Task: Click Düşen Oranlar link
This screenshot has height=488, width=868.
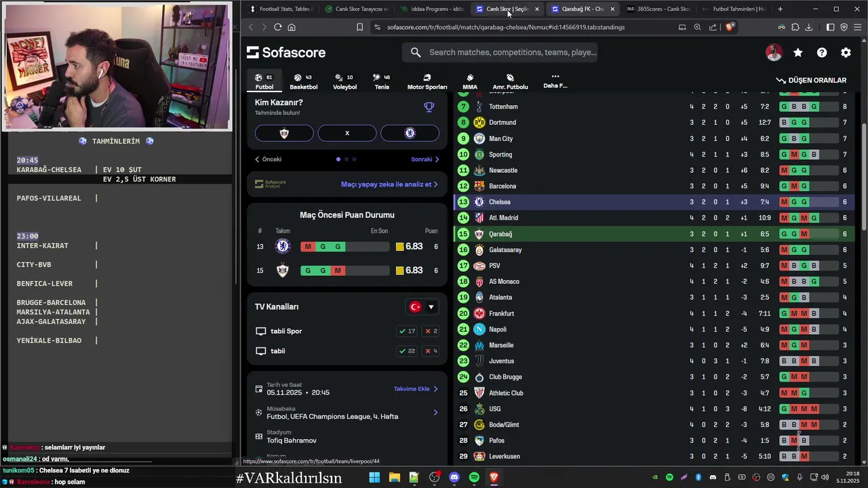Action: point(811,80)
